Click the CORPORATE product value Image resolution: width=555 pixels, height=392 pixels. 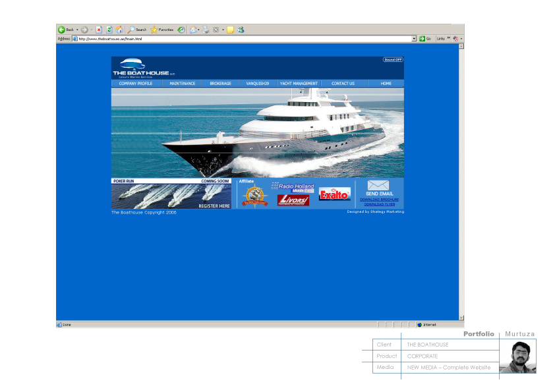(423, 356)
